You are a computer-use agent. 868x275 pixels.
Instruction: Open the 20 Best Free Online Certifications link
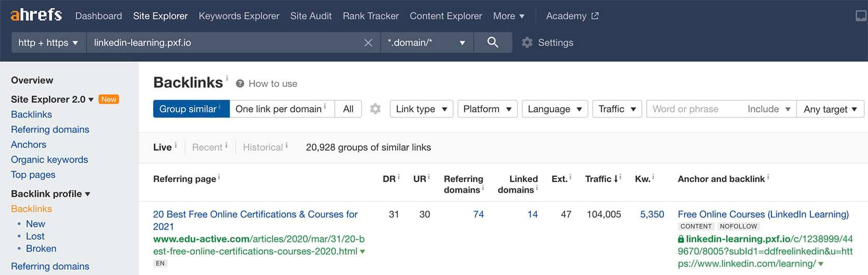coord(255,220)
